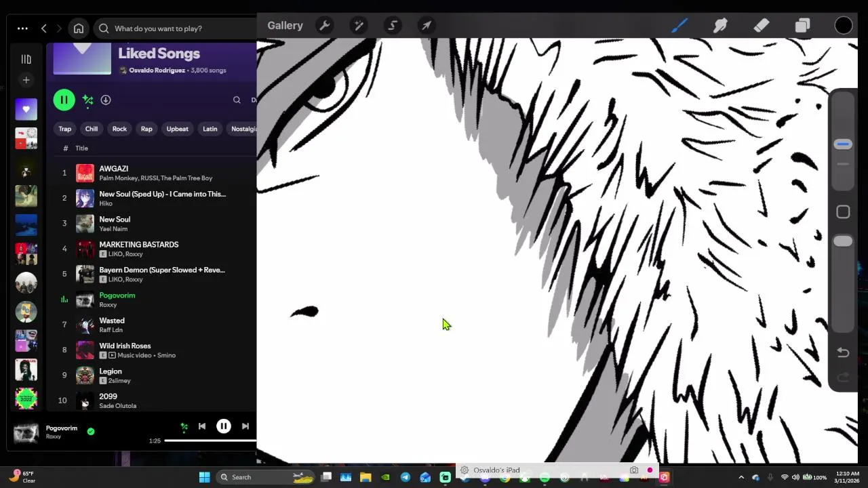Go back in Spotify navigation
The height and width of the screenshot is (488, 868).
[44, 28]
